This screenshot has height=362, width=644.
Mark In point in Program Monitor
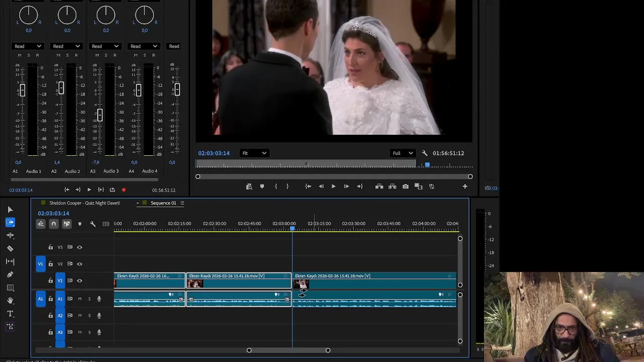click(276, 187)
